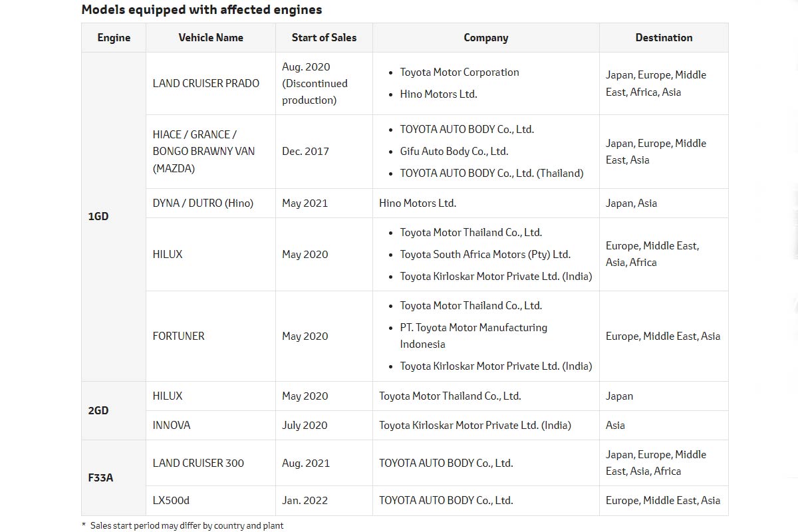Click the INNOVA vehicle name
798x532 pixels.
pyautogui.click(x=172, y=425)
